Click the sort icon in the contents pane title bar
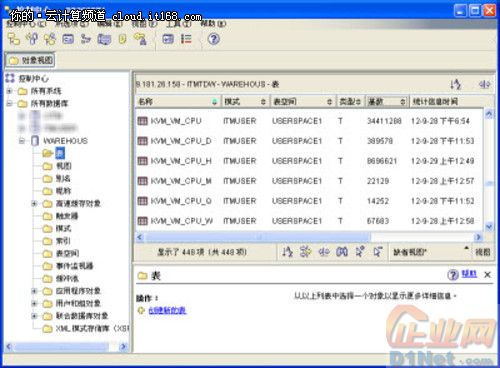This screenshot has width=500, height=368. point(456,84)
